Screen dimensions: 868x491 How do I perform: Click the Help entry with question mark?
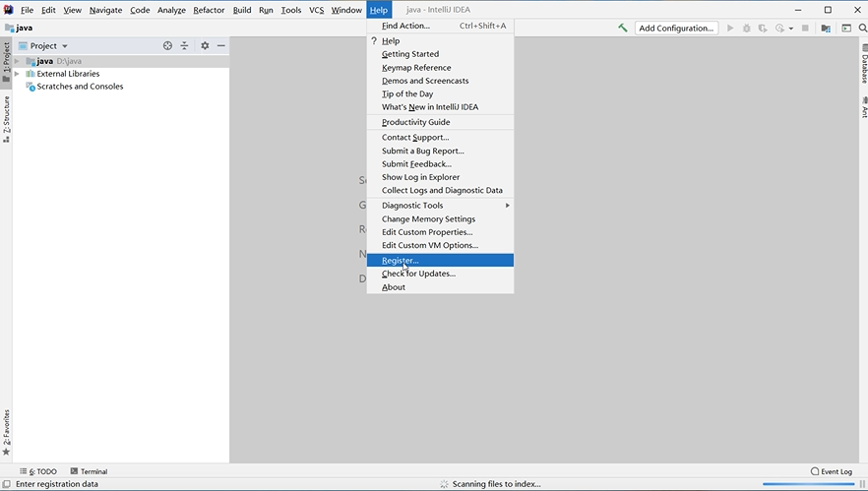440,41
